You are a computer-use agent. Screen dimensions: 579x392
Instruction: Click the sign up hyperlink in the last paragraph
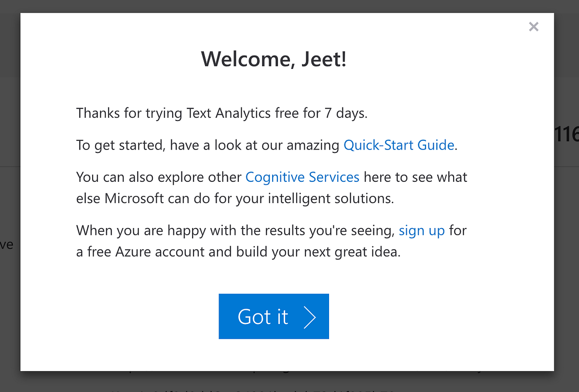pos(422,230)
